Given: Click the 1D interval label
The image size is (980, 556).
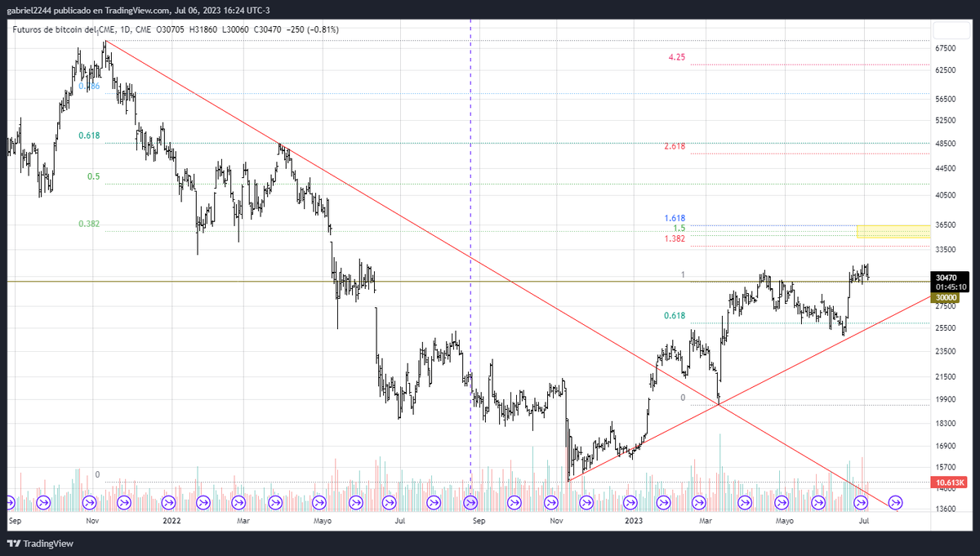Looking at the screenshot, I should [126, 29].
